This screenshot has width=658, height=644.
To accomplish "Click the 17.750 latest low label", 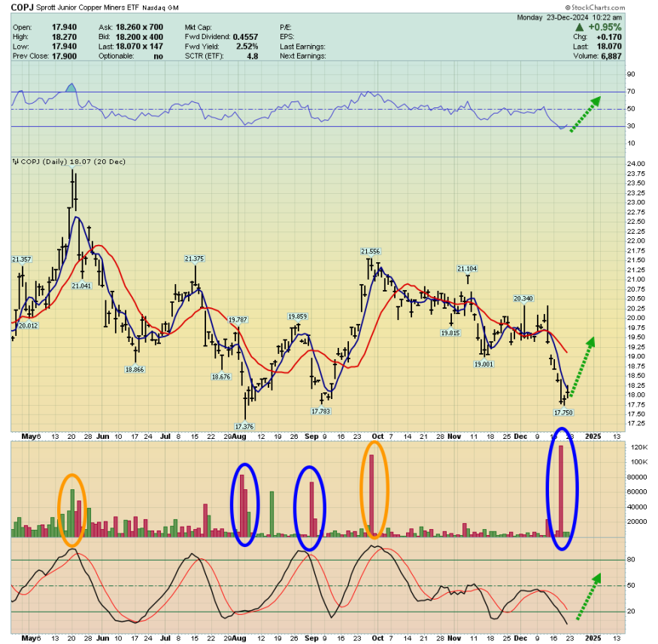I will click(x=563, y=413).
